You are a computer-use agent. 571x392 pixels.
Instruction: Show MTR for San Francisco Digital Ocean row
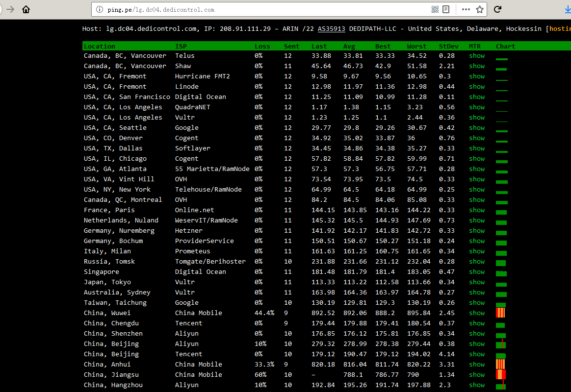click(x=477, y=97)
